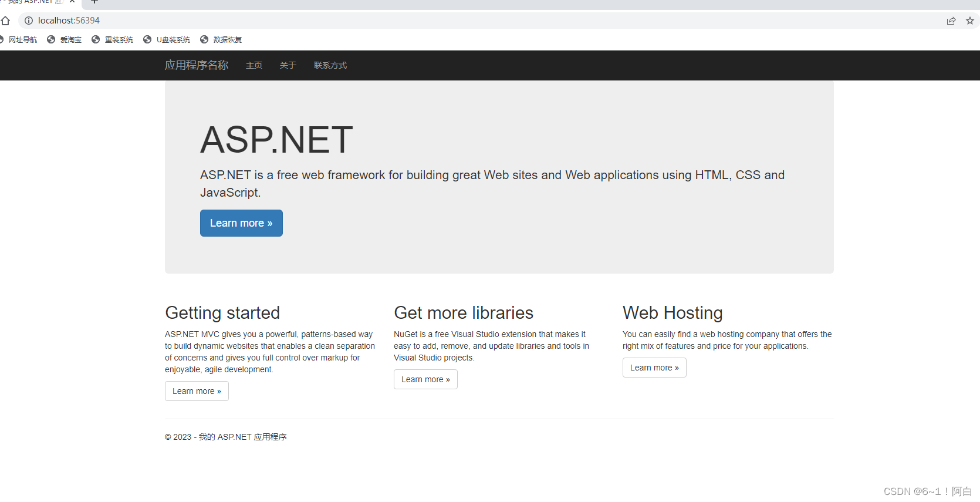Click Learn more under Get more libraries
The height and width of the screenshot is (502, 980).
(x=425, y=379)
